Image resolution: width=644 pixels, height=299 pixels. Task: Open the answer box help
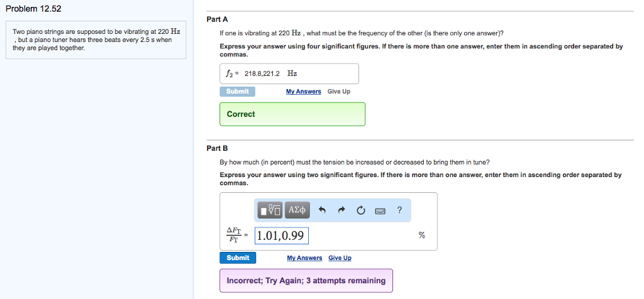[x=399, y=210]
